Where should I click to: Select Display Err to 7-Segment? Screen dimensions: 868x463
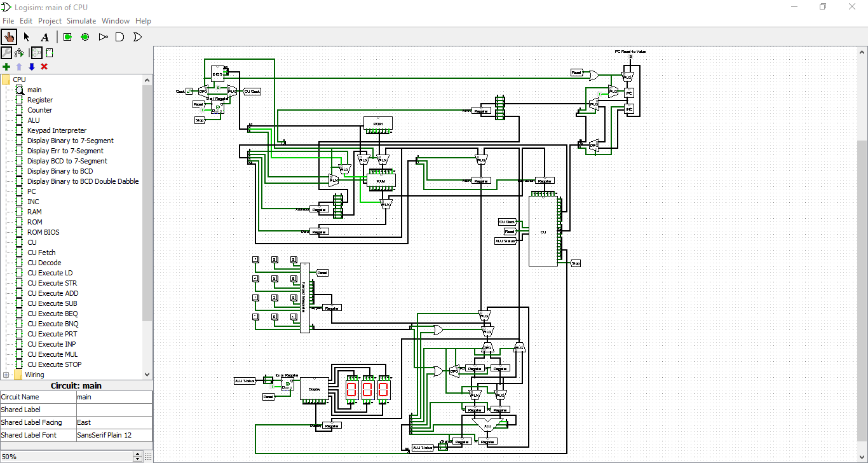click(65, 151)
